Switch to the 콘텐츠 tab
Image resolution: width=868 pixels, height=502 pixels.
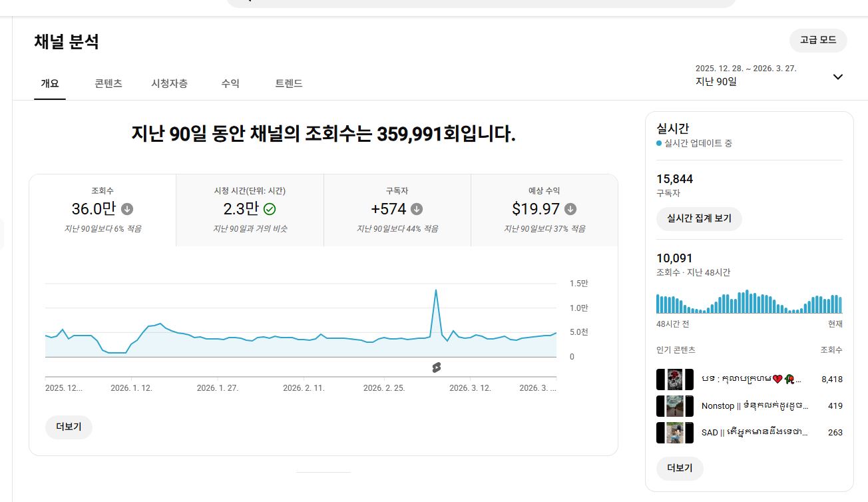point(108,84)
